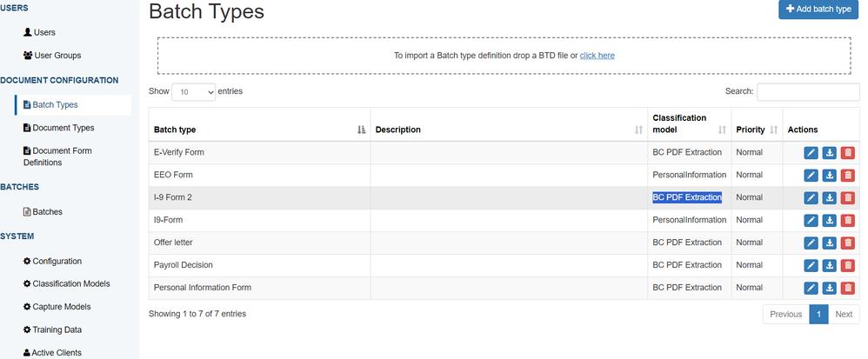
Task: Focus the Search input field
Action: [x=808, y=91]
